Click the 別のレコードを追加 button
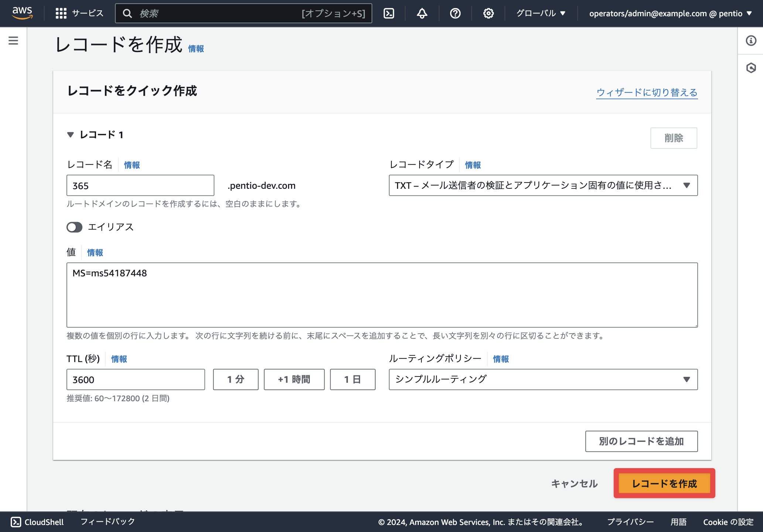Image resolution: width=763 pixels, height=532 pixels. click(641, 441)
